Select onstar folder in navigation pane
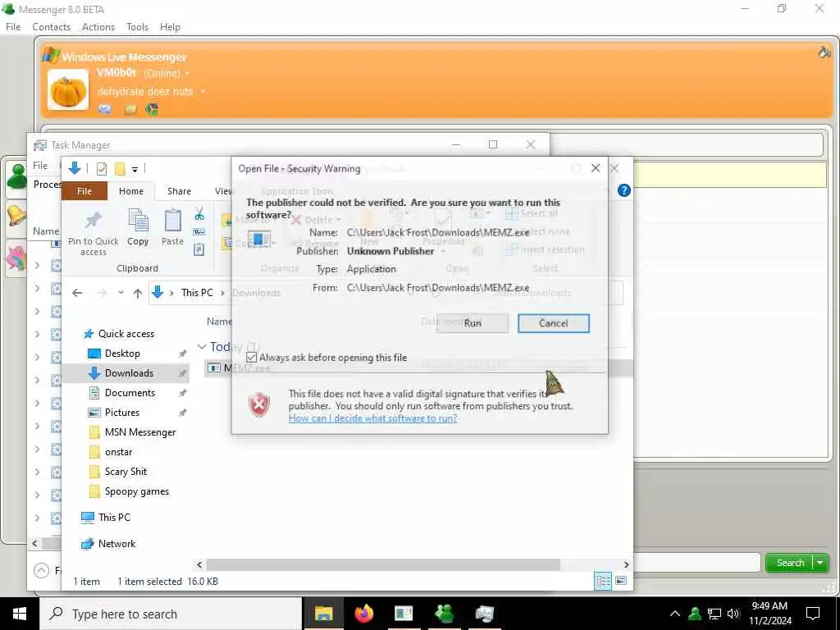 point(118,452)
